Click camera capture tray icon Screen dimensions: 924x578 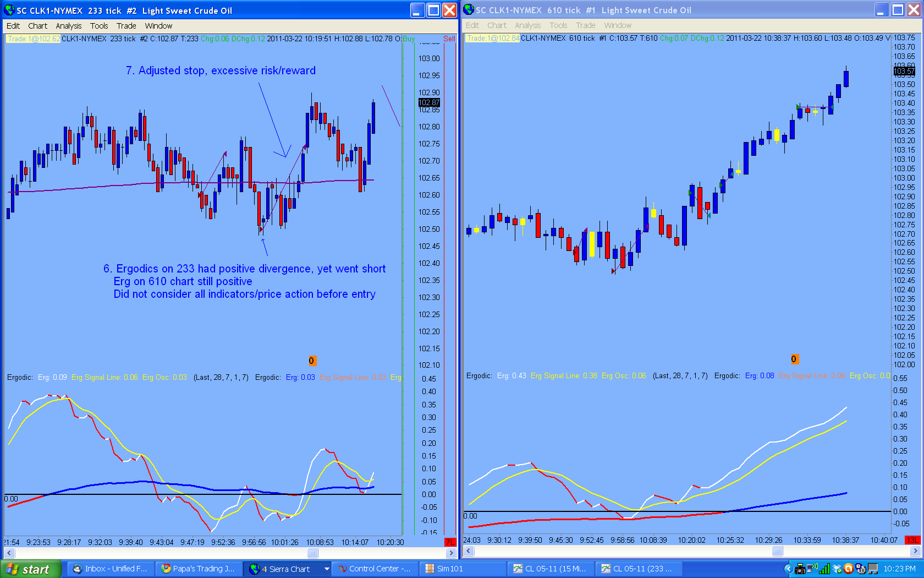click(x=800, y=569)
